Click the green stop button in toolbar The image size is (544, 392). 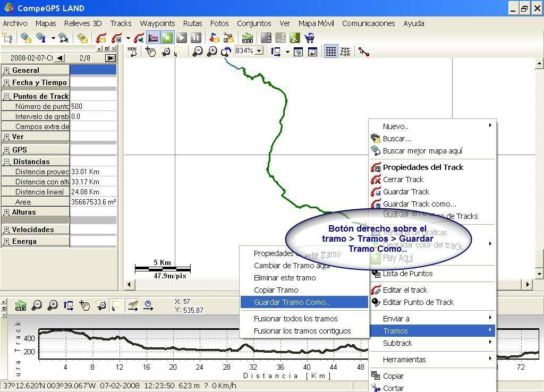[167, 38]
